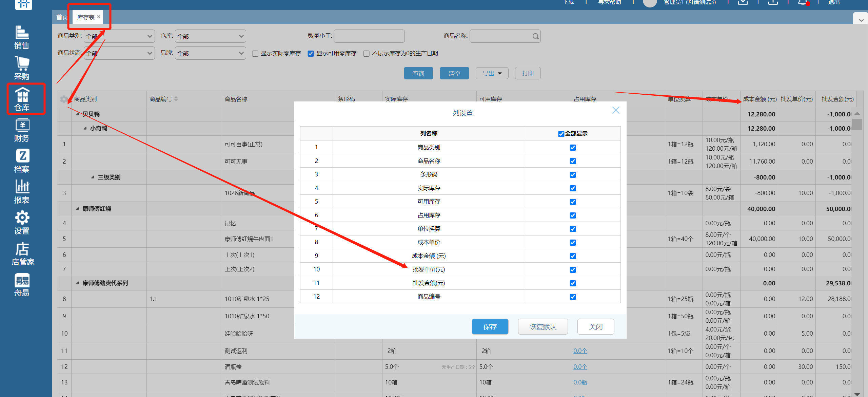Open the 品牌 dropdown
The height and width of the screenshot is (397, 868).
coord(210,53)
